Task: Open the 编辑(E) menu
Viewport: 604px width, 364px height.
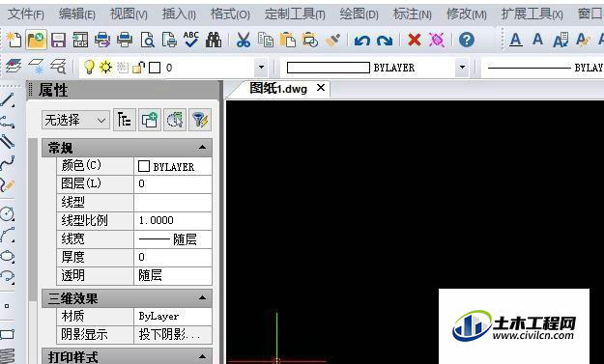Action: [x=77, y=14]
